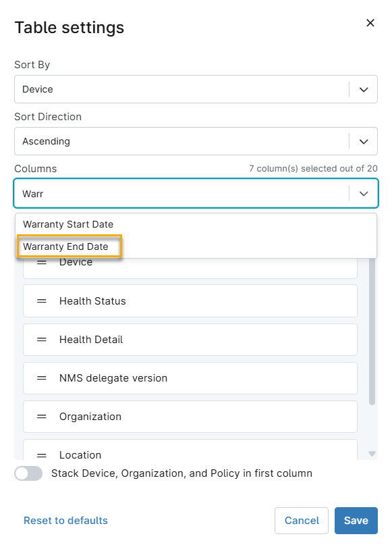Viewport: 392px width, 547px height.
Task: Open the Sort By dropdown arrow
Action: 364,90
